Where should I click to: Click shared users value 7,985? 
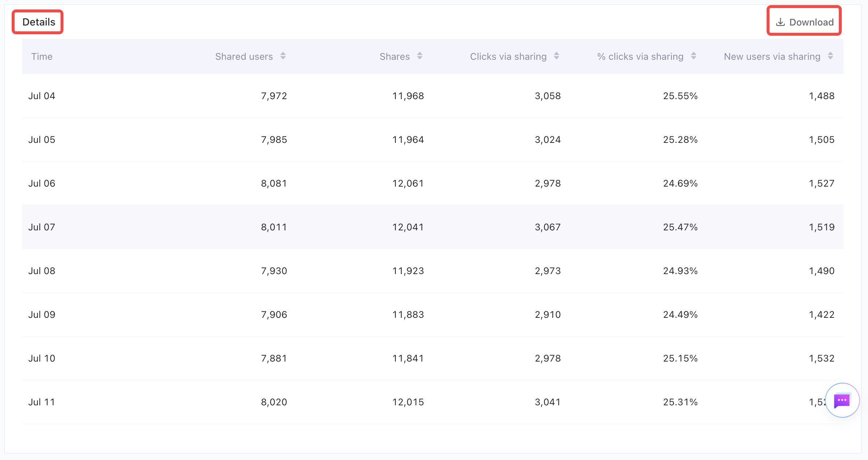point(274,140)
